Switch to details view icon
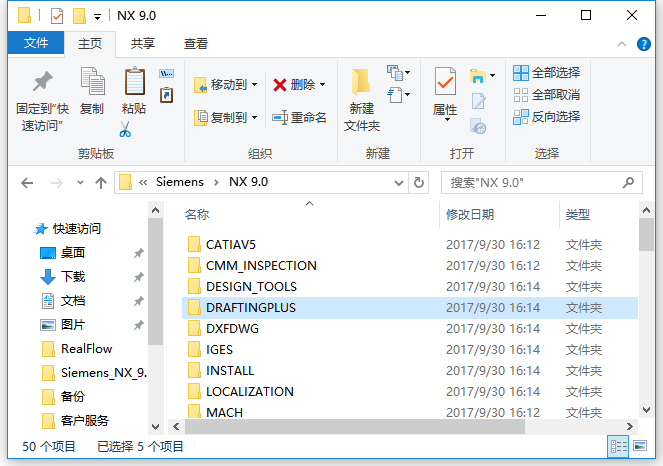This screenshot has height=466, width=663. point(618,446)
